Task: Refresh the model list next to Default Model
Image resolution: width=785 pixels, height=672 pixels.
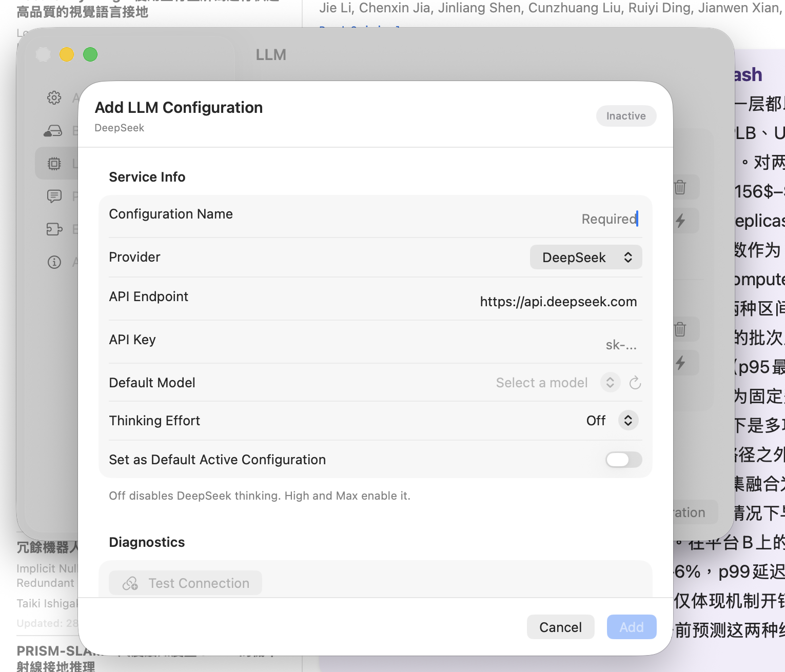Action: coord(635,383)
